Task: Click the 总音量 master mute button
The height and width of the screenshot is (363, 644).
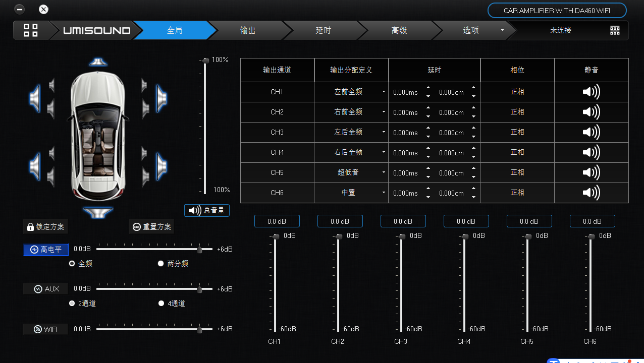Action: [x=207, y=210]
